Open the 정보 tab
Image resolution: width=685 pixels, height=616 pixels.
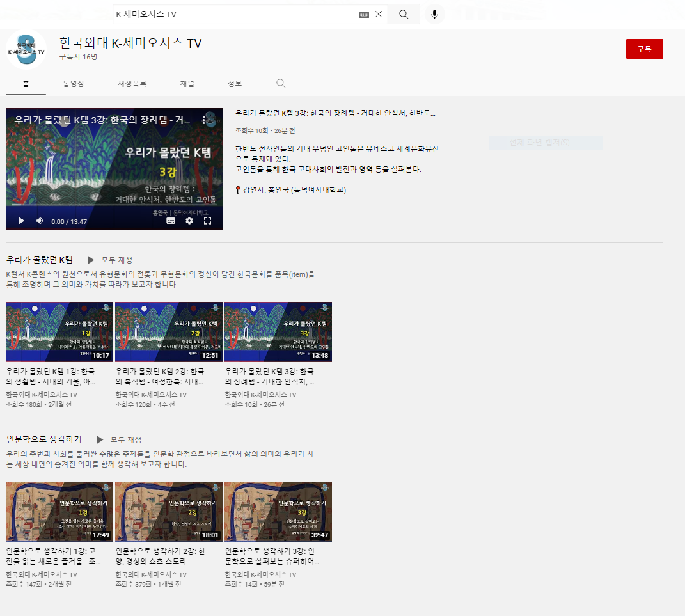(235, 83)
